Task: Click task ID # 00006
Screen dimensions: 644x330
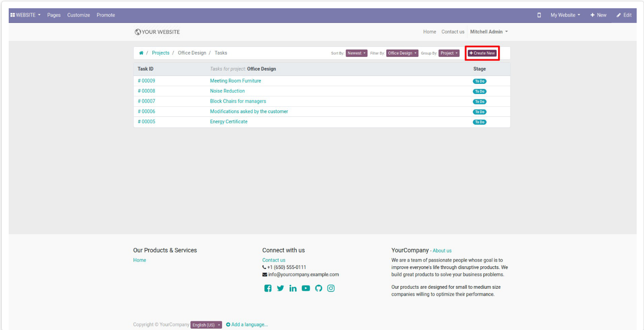Action: click(146, 111)
